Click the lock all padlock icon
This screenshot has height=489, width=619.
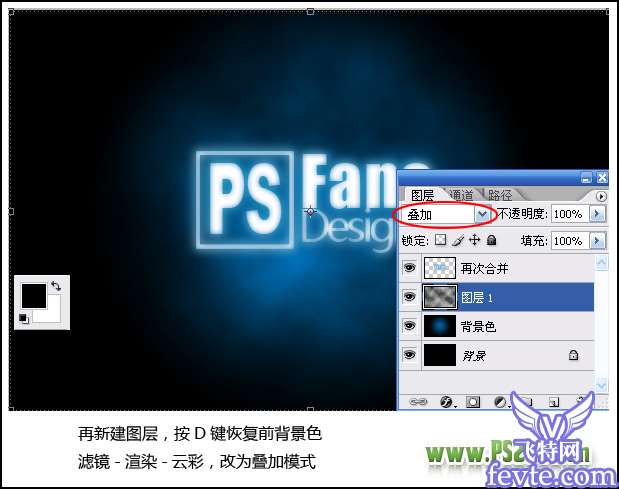[x=491, y=241]
